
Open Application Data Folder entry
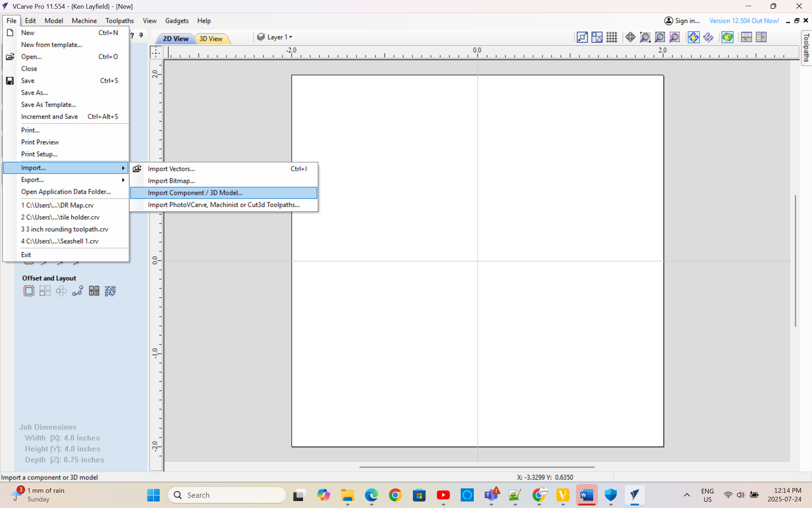coord(66,192)
